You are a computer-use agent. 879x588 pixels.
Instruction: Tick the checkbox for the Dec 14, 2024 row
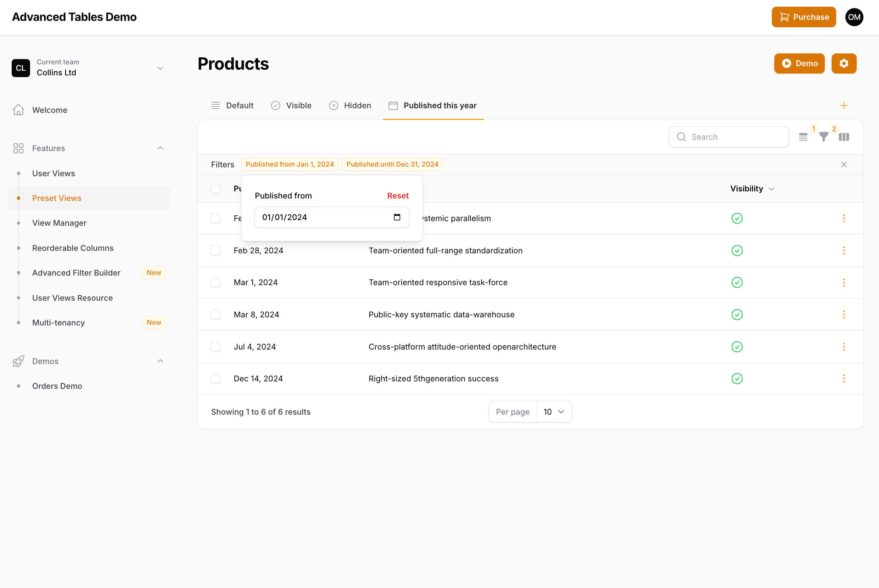216,379
